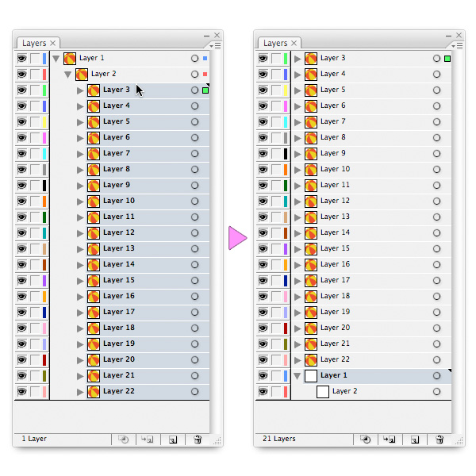476x476 pixels.
Task: Expand Layer 8 in left panel
Action: 80,170
